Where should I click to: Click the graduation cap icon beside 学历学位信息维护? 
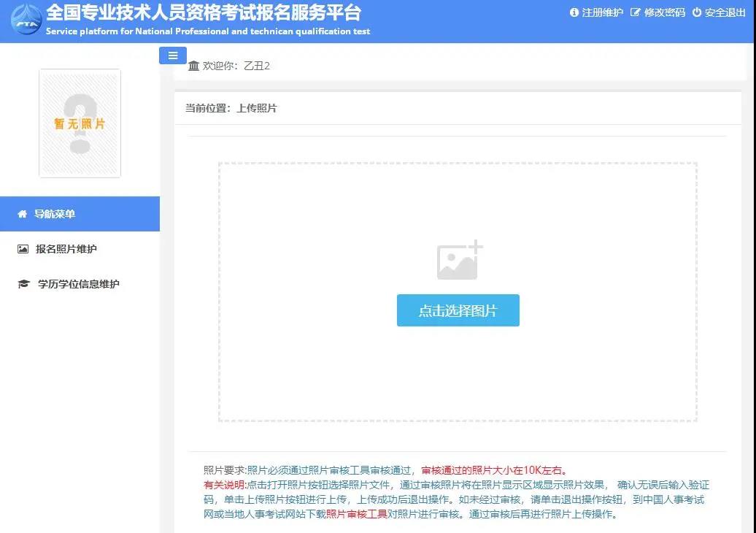[x=23, y=284]
